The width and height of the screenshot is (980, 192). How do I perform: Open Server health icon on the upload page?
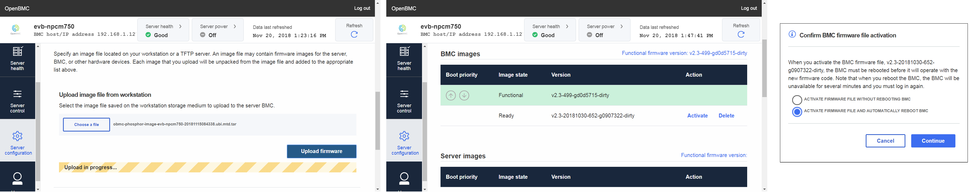coord(17,51)
